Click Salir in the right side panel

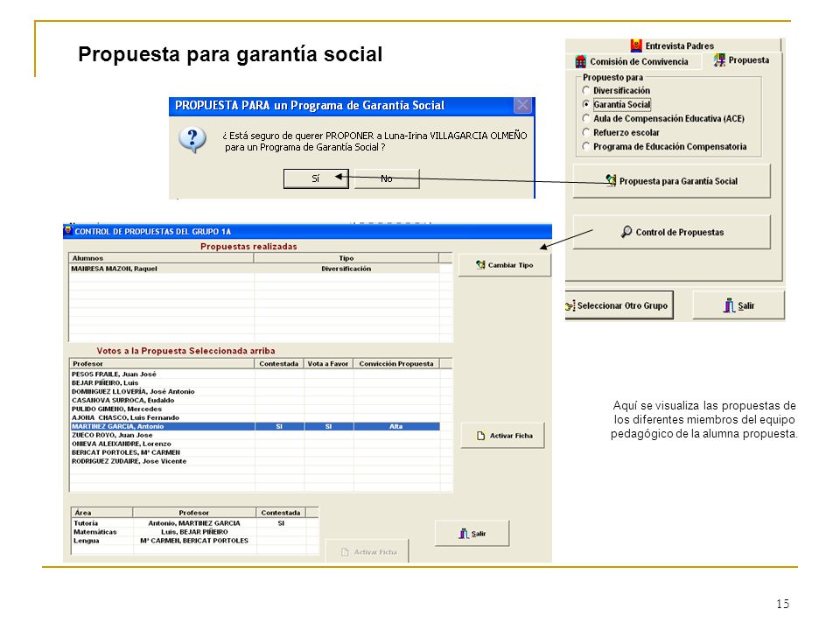[738, 305]
